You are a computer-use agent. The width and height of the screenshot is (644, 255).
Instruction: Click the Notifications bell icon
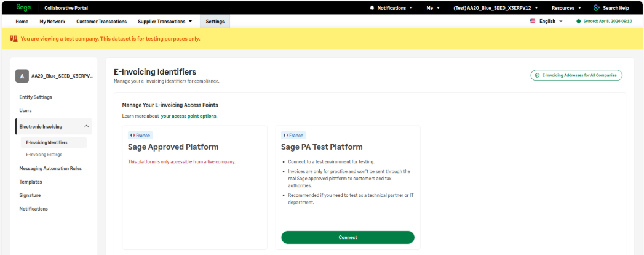pos(372,8)
